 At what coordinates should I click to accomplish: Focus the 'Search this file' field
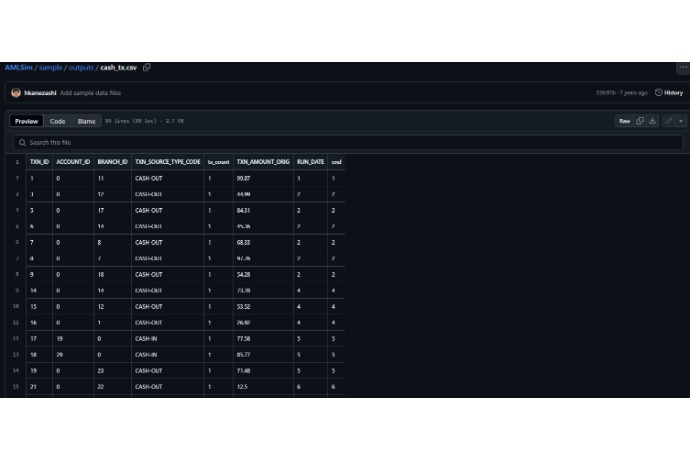pyautogui.click(x=348, y=143)
